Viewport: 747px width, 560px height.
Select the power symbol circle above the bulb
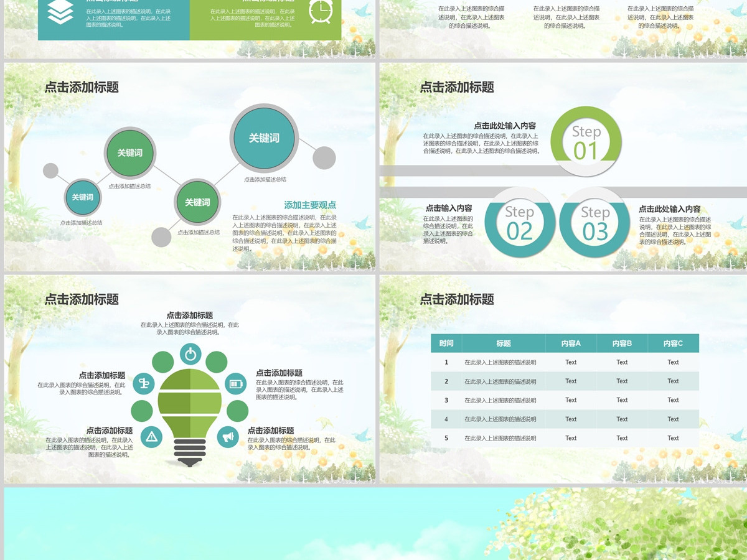point(190,354)
